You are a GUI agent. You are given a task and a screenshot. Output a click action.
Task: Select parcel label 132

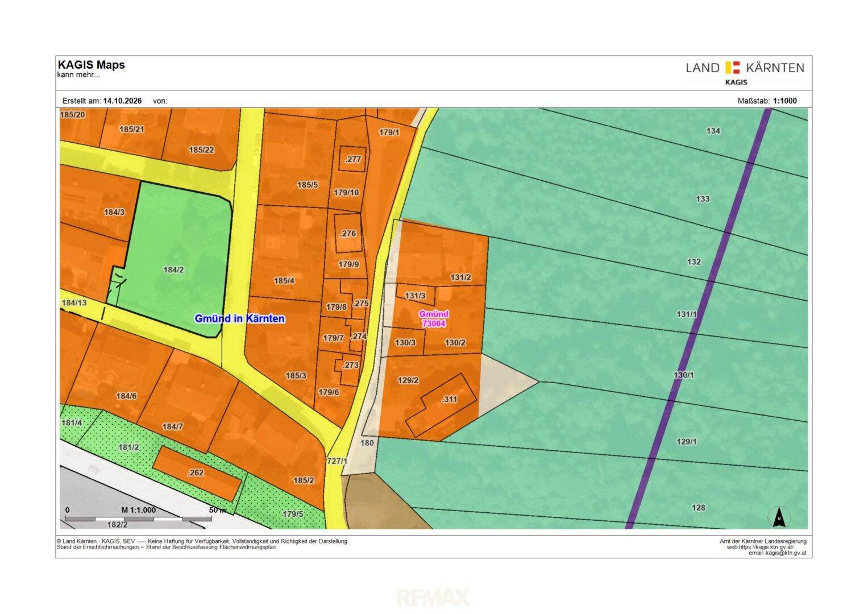(694, 262)
